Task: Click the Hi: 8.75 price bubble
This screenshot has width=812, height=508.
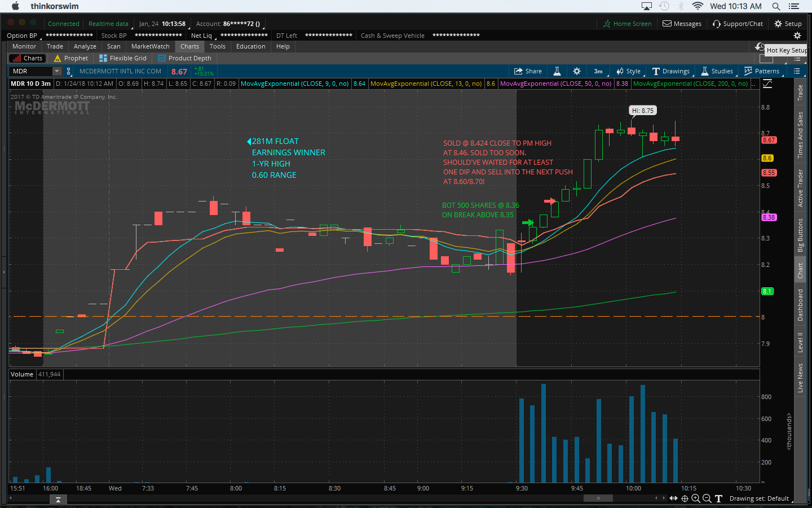Action: tap(643, 111)
